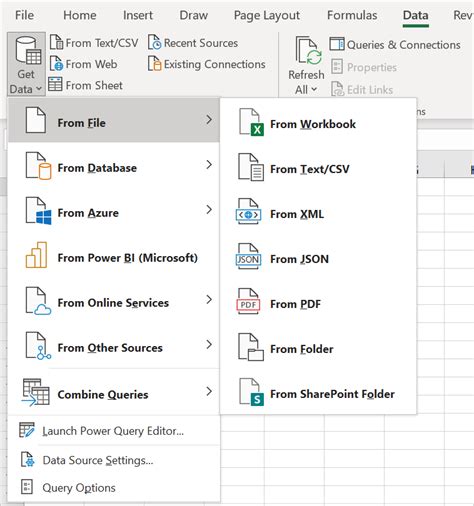Switch to the Page Layout tab
The height and width of the screenshot is (506, 474).
point(267,15)
